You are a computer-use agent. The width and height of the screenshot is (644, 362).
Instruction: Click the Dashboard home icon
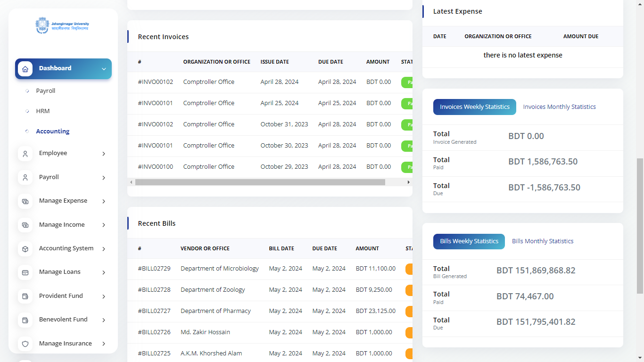click(25, 69)
